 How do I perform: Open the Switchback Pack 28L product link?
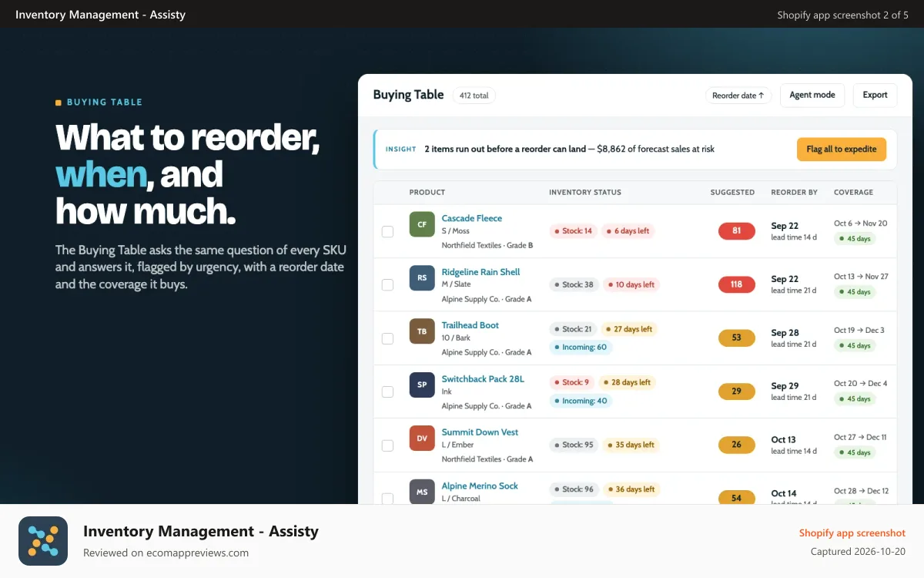[x=483, y=378]
